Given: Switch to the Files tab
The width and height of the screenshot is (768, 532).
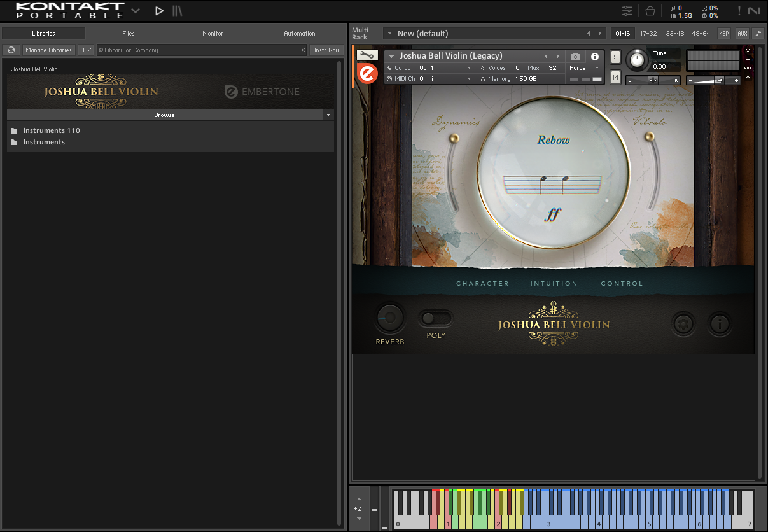Looking at the screenshot, I should pos(129,34).
